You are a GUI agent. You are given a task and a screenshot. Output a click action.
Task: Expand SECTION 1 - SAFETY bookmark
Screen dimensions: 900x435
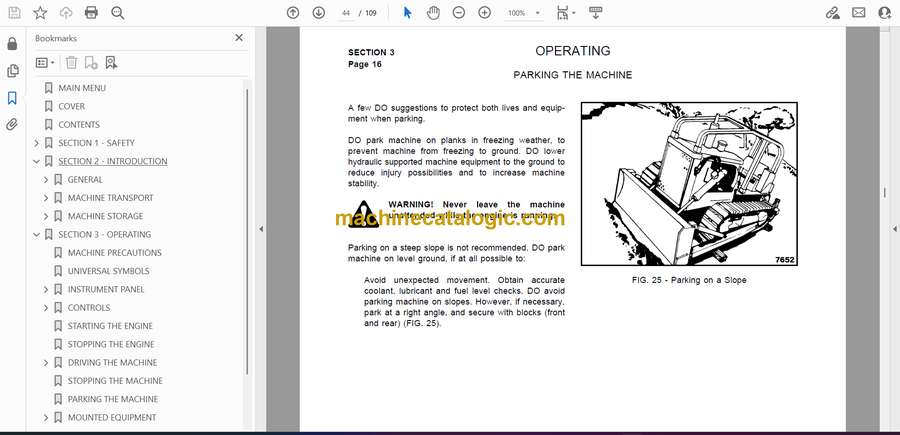pos(37,143)
